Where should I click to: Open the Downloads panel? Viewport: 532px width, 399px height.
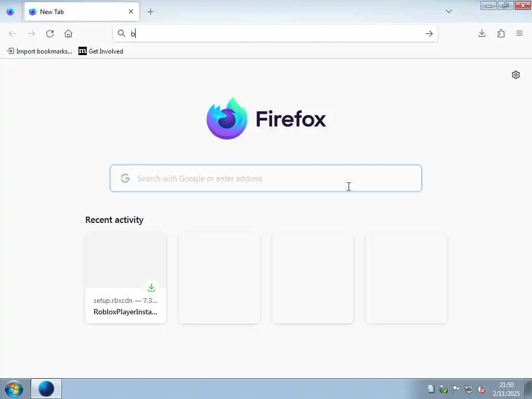(x=482, y=33)
